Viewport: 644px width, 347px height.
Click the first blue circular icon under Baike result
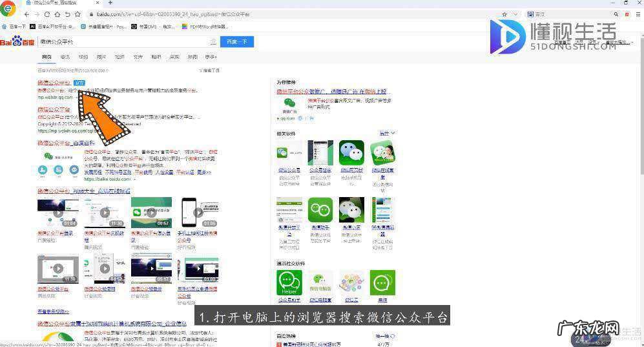coord(42,169)
